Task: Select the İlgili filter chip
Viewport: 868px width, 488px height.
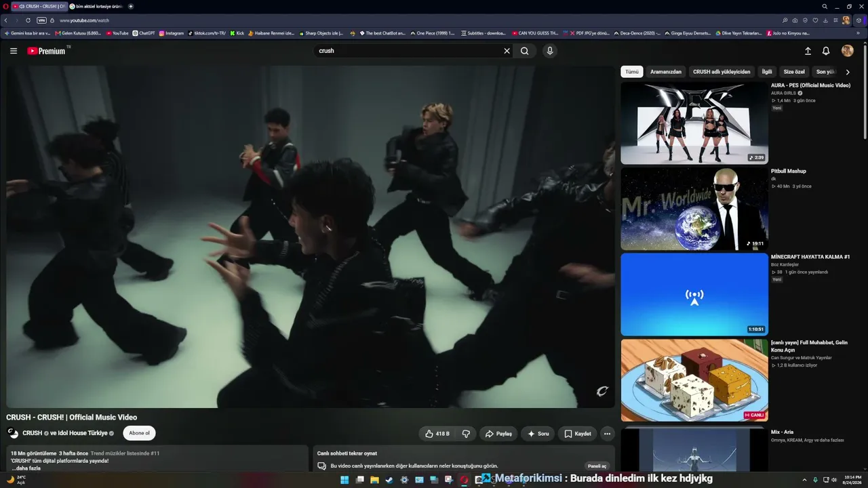Action: click(x=767, y=72)
